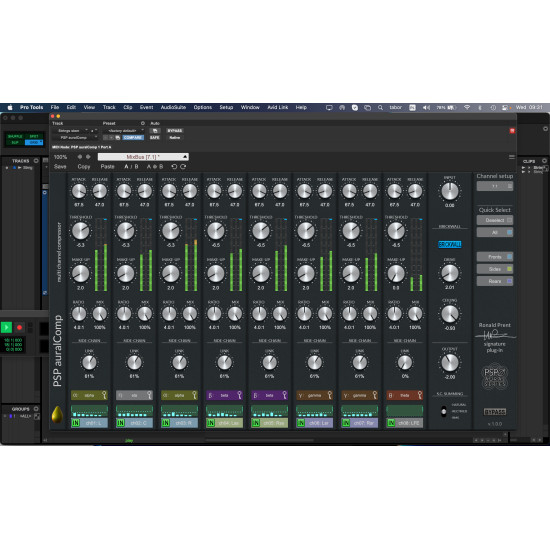This screenshot has height=550, width=550.
Task: Open the MixBus [7.1] preset dropdown
Action: tap(143, 157)
